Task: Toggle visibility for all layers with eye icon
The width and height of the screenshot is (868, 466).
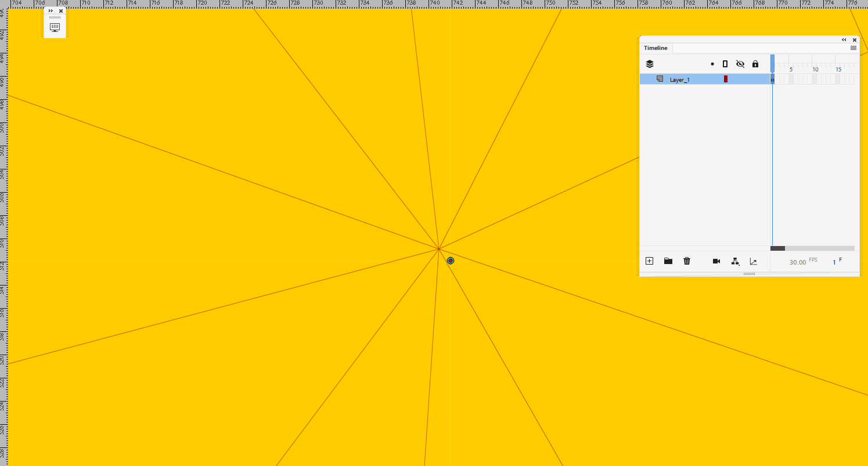Action: click(x=740, y=63)
